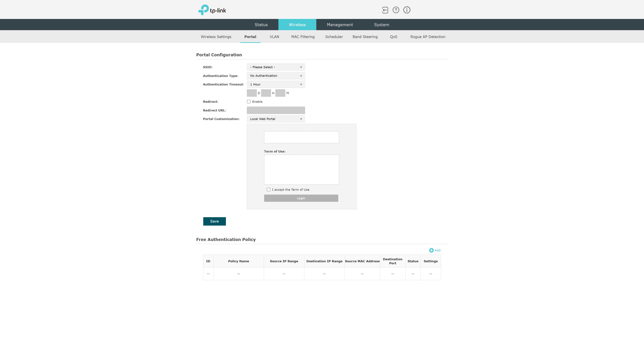
Task: Click the TP-Link logo
Action: pos(212,10)
